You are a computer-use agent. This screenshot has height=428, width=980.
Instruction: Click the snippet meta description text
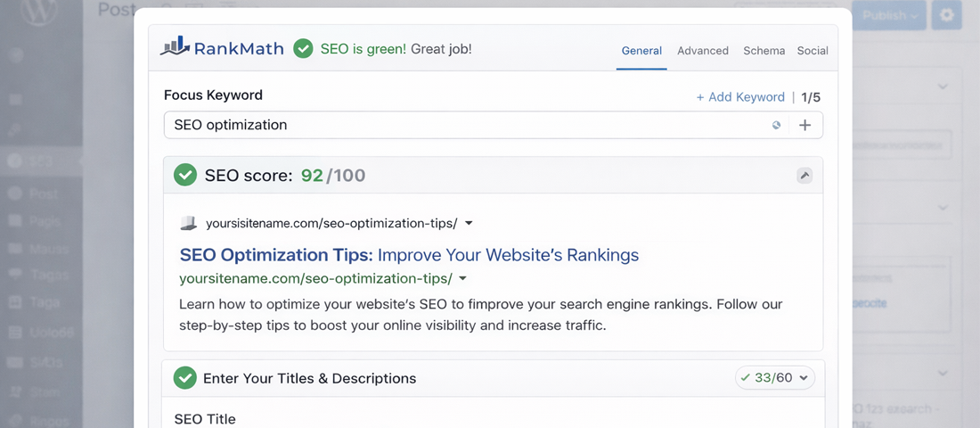pos(480,315)
